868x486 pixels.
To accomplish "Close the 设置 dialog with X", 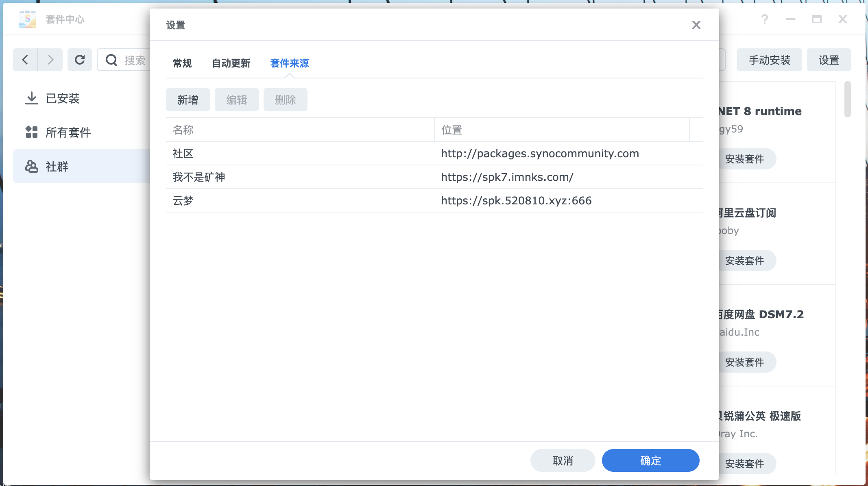I will click(696, 25).
